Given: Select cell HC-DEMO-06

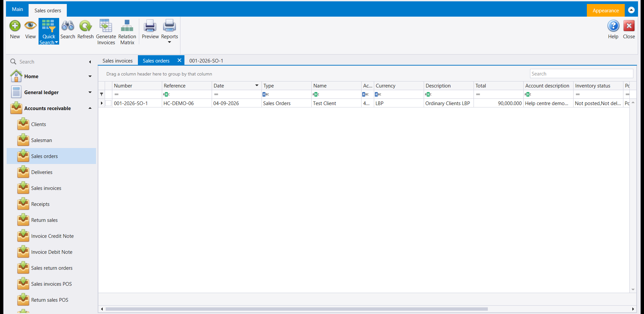Looking at the screenshot, I should 187,103.
